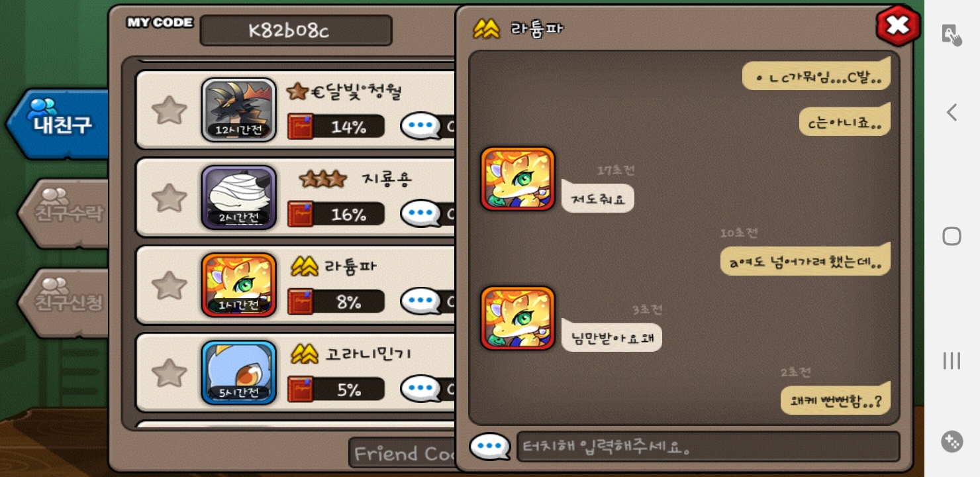
Task: Click the MY CODE field K82b08c
Action: (x=296, y=30)
